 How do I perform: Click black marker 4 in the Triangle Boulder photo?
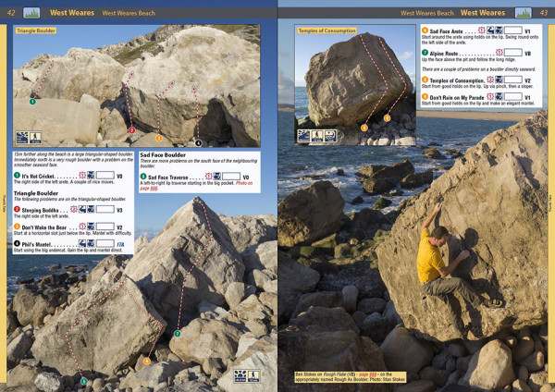(x=198, y=143)
